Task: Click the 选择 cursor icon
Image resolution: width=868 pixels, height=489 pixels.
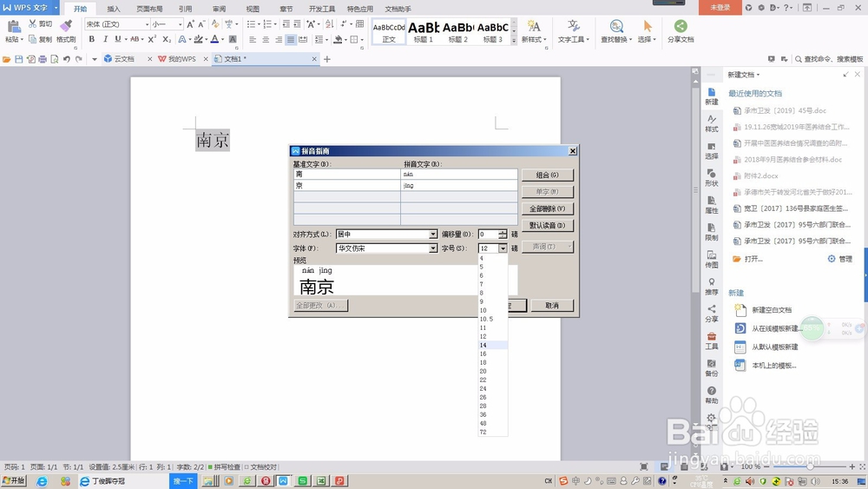Action: pos(648,26)
